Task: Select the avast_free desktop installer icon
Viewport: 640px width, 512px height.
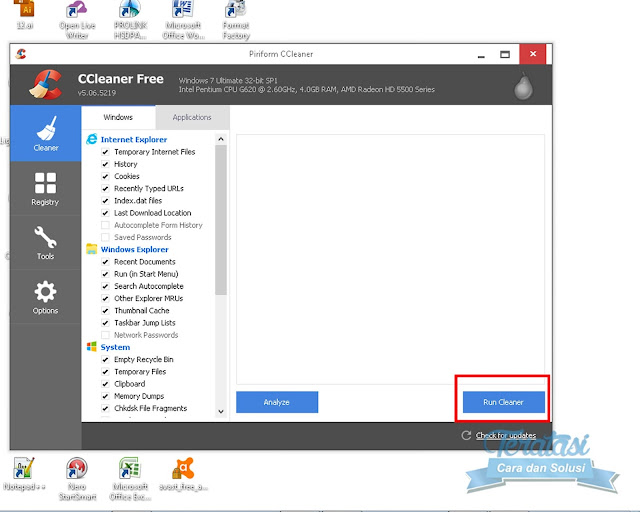Action: 183,474
